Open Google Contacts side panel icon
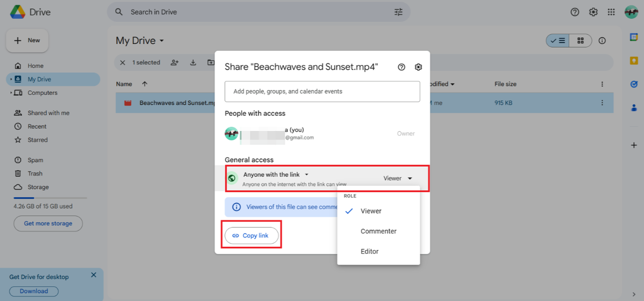This screenshot has height=301, width=644. click(634, 107)
